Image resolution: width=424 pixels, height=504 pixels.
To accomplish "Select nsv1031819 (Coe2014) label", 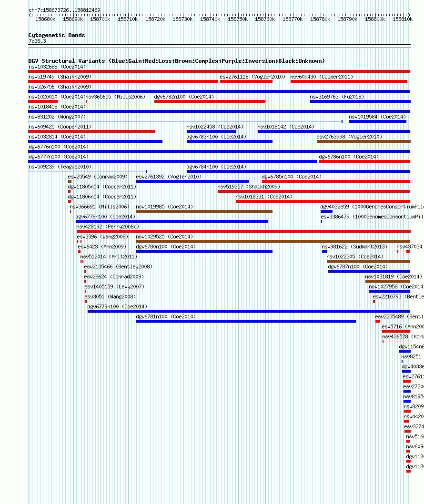I will (394, 276).
